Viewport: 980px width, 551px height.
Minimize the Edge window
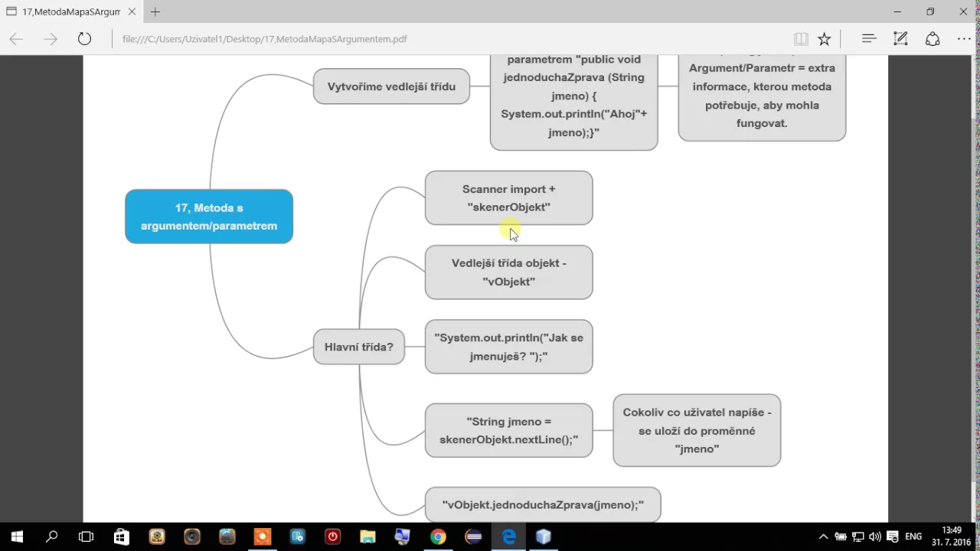pos(897,11)
